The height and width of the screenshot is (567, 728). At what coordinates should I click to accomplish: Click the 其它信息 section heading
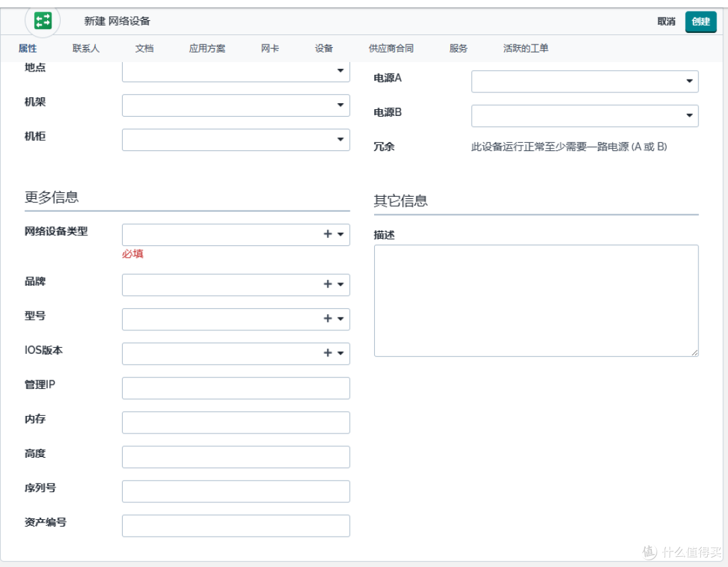click(x=400, y=201)
